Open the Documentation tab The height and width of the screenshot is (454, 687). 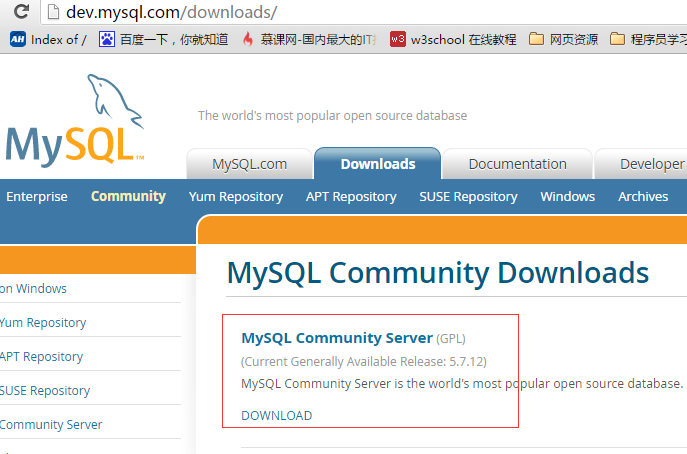(x=517, y=164)
